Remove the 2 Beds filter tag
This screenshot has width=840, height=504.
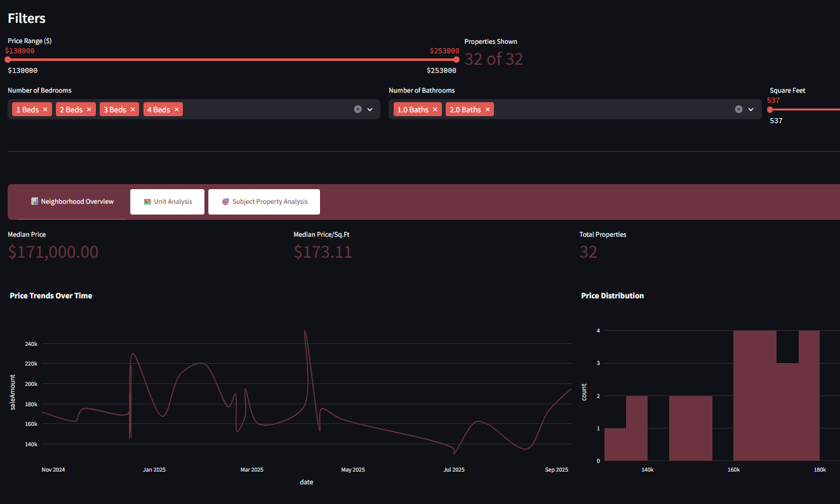click(x=89, y=110)
